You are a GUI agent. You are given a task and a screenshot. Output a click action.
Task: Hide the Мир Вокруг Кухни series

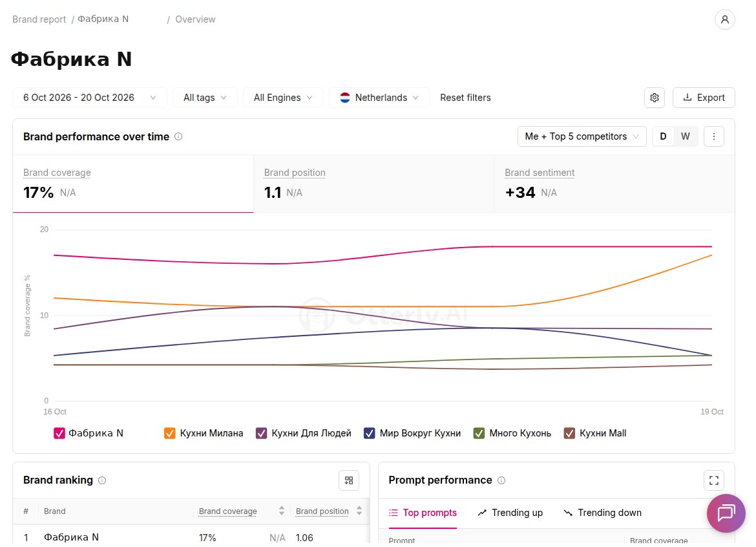[370, 433]
